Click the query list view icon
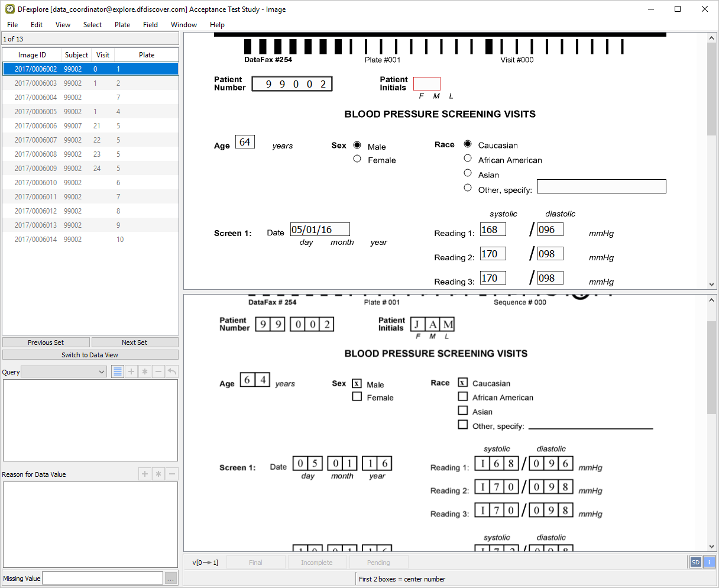Image resolution: width=719 pixels, height=588 pixels. (118, 372)
